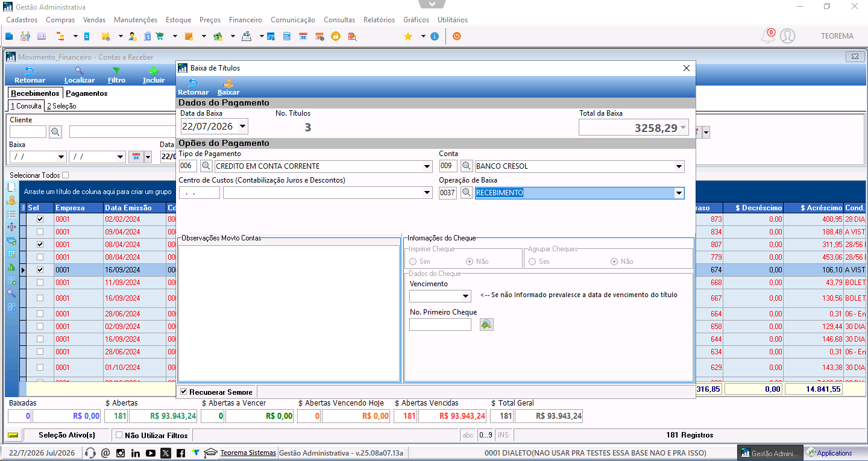This screenshot has height=461, width=868.
Task: Check Sel box on the 09/04/2024 row
Action: 40,232
